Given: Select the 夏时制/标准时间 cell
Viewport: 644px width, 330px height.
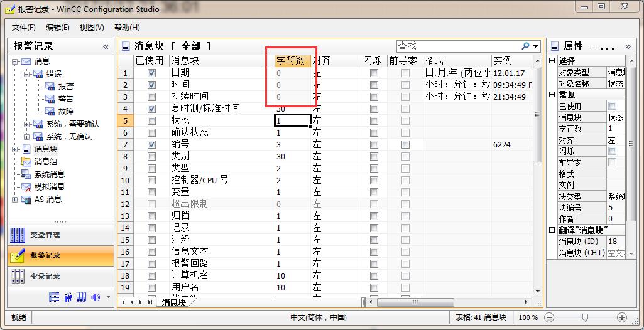Looking at the screenshot, I should click(x=222, y=109).
